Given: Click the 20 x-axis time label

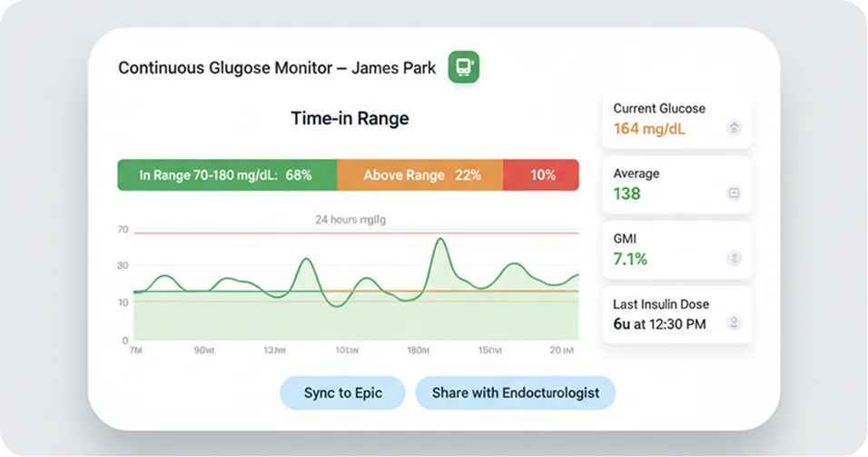Looking at the screenshot, I should coord(561,350).
